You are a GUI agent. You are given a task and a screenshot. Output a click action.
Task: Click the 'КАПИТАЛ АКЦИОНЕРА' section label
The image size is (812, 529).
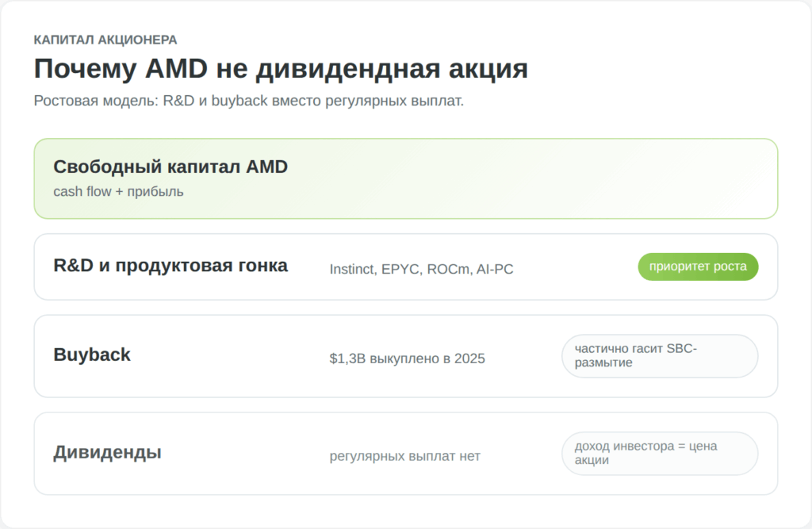tap(105, 40)
